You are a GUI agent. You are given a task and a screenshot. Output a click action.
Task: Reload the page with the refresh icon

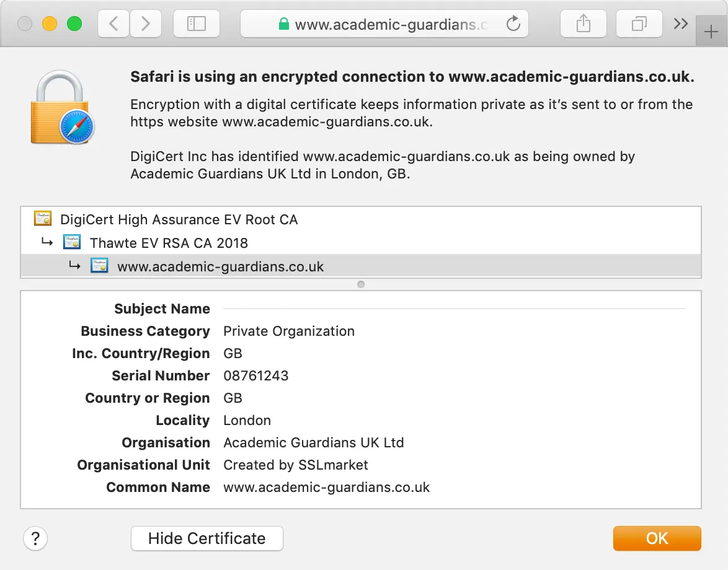(x=513, y=24)
